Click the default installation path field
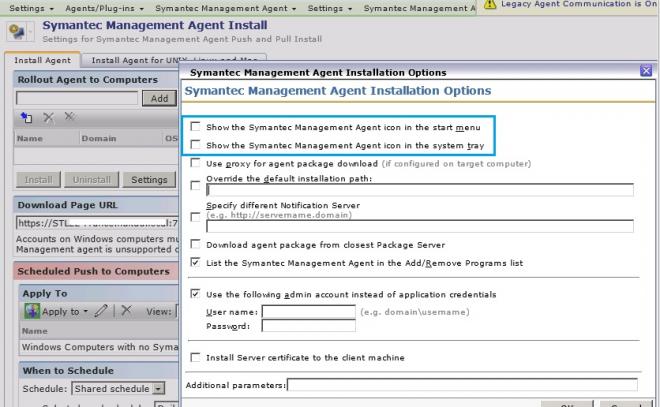 point(420,190)
